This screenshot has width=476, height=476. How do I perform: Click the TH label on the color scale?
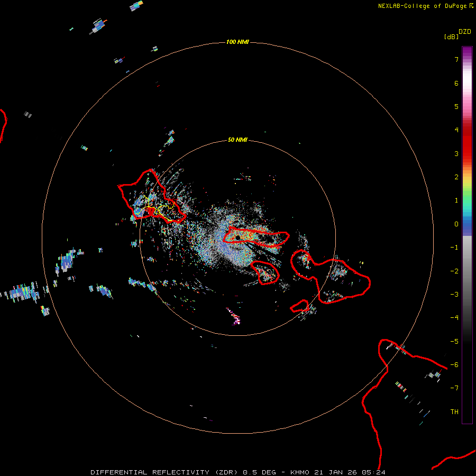454,411
